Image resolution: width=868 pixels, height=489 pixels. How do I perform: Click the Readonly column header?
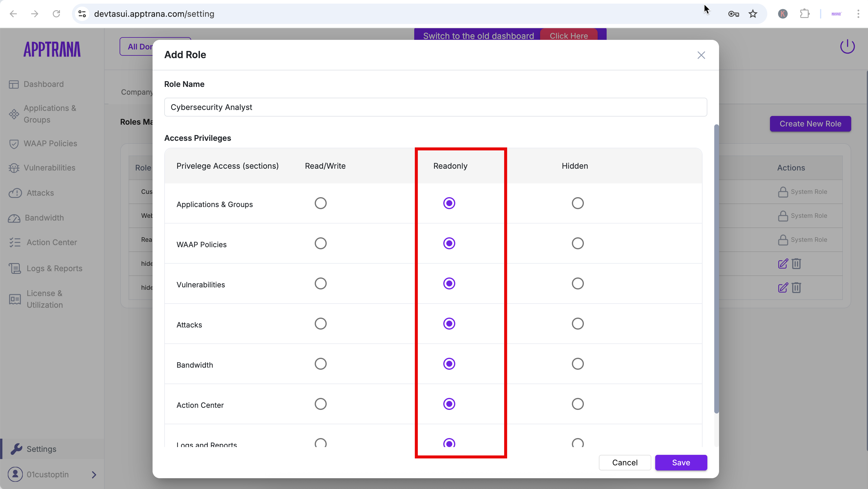(450, 166)
